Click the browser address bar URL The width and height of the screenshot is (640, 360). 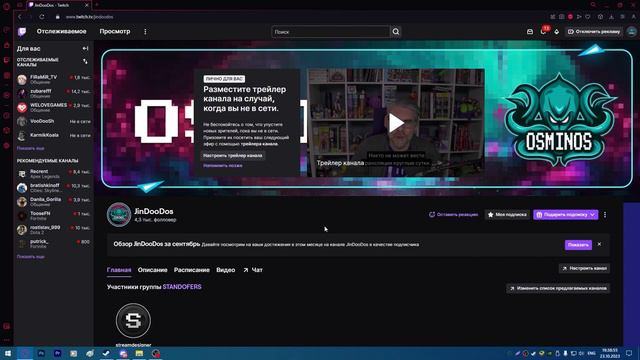[x=89, y=17]
